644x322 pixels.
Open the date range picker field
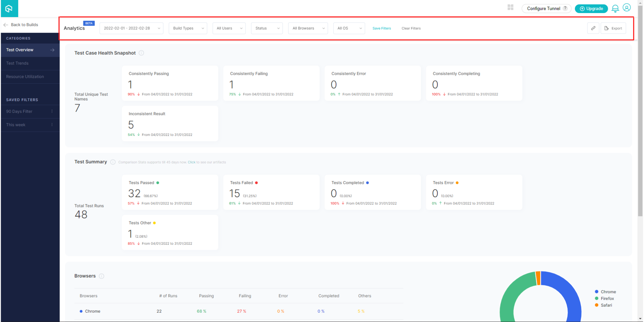click(x=131, y=28)
